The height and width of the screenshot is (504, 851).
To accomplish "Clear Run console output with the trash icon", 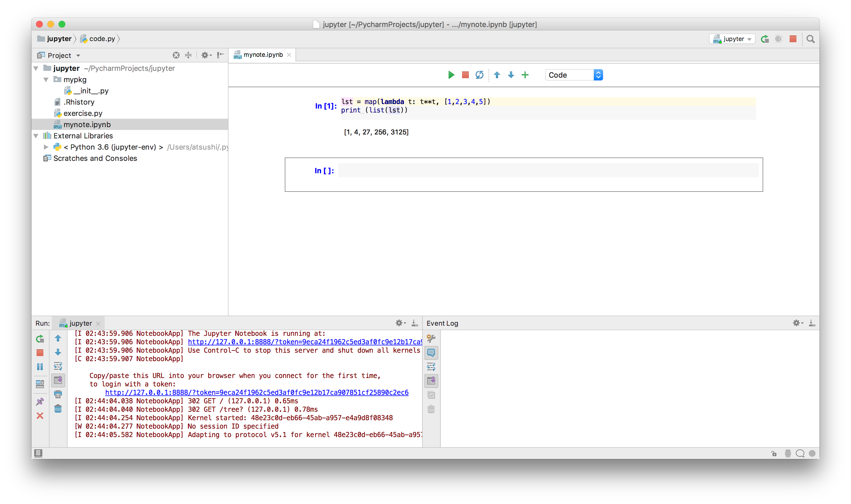I will click(x=58, y=409).
